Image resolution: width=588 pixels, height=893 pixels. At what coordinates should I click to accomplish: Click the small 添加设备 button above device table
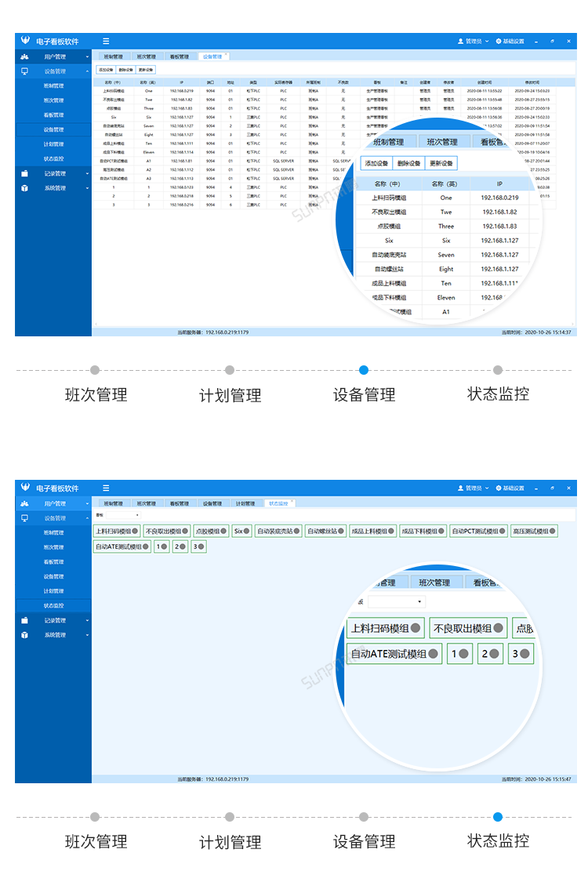click(105, 70)
